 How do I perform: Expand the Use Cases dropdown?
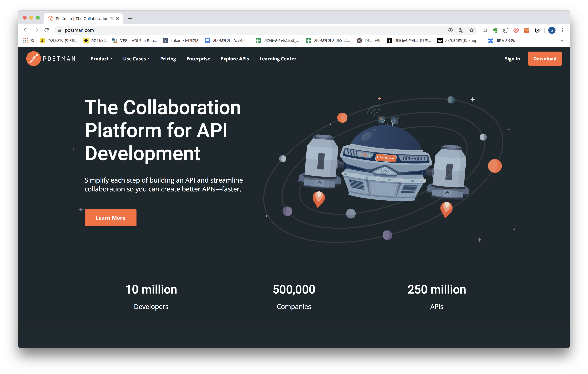point(136,59)
